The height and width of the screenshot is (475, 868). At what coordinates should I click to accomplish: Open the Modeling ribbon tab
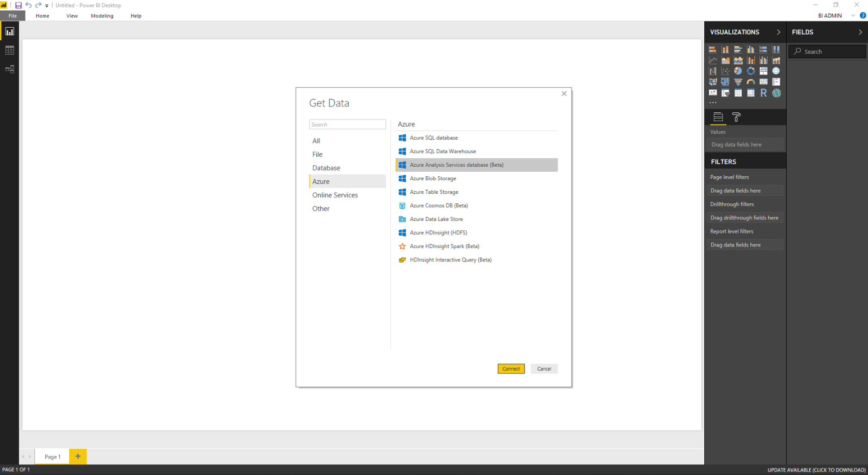pyautogui.click(x=102, y=16)
